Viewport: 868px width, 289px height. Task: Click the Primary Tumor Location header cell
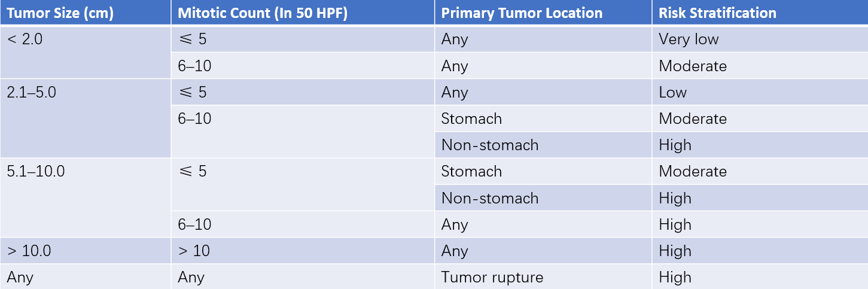[x=543, y=13]
